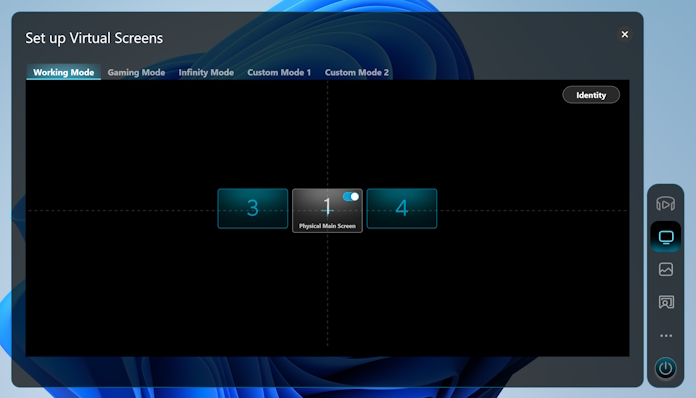
Task: Open the VR headset playback icon in sidebar
Action: point(665,204)
